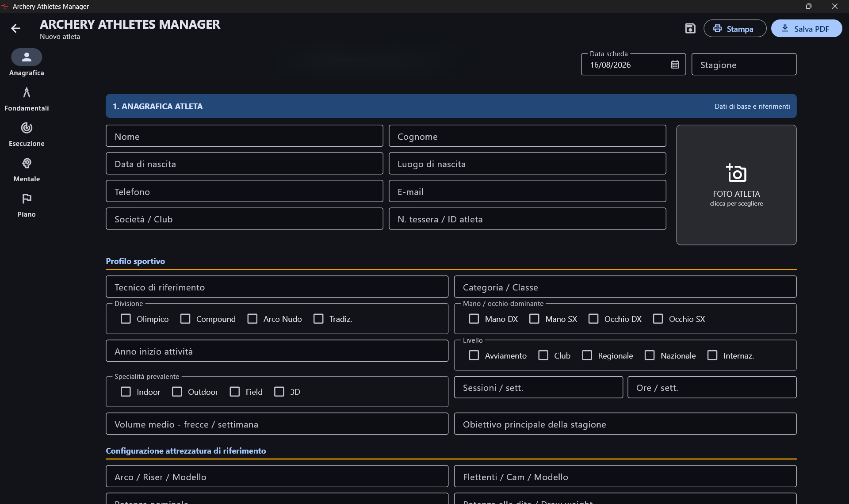Open the Anagrafica section in the sidebar
The image size is (849, 504).
point(27,63)
